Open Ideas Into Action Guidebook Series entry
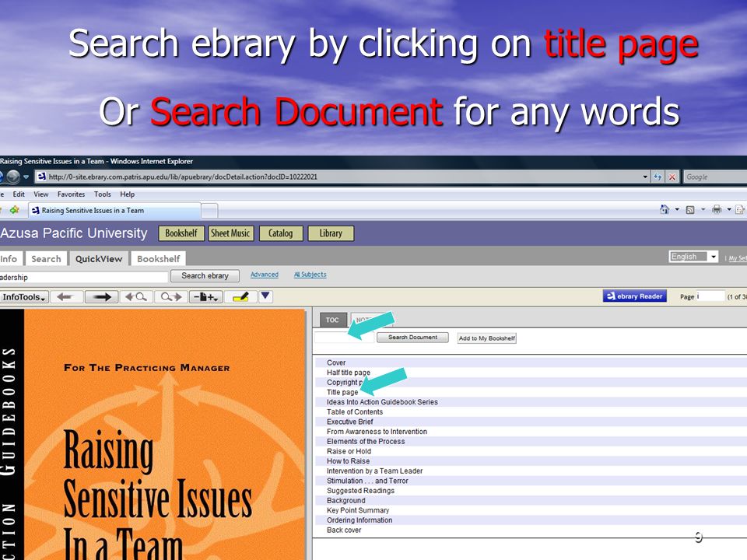The width and height of the screenshot is (747, 560). point(382,402)
